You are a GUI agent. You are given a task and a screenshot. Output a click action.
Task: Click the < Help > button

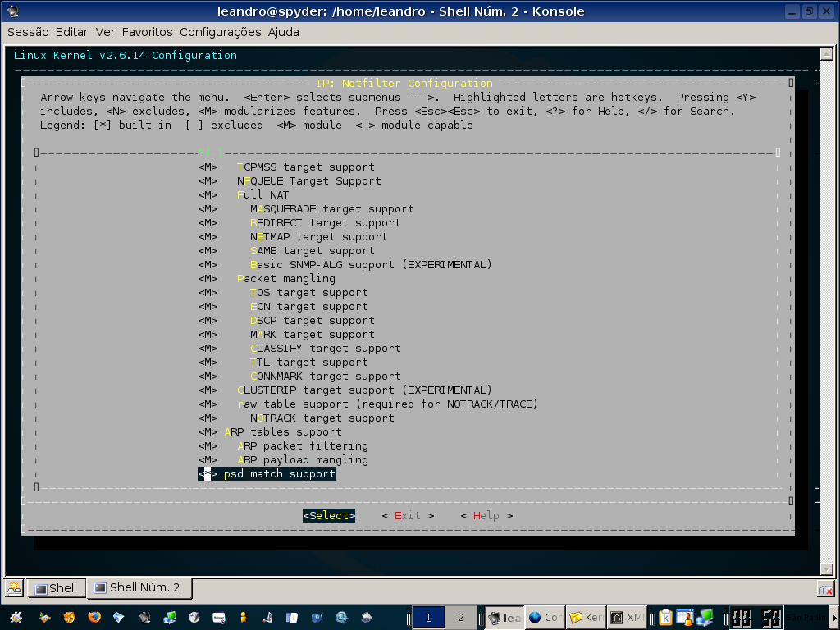486,515
